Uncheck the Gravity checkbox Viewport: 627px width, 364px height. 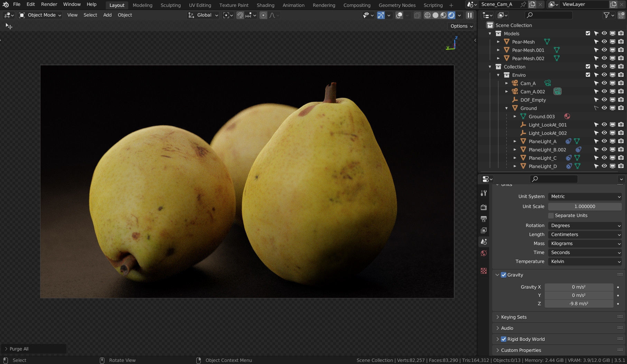tap(504, 275)
